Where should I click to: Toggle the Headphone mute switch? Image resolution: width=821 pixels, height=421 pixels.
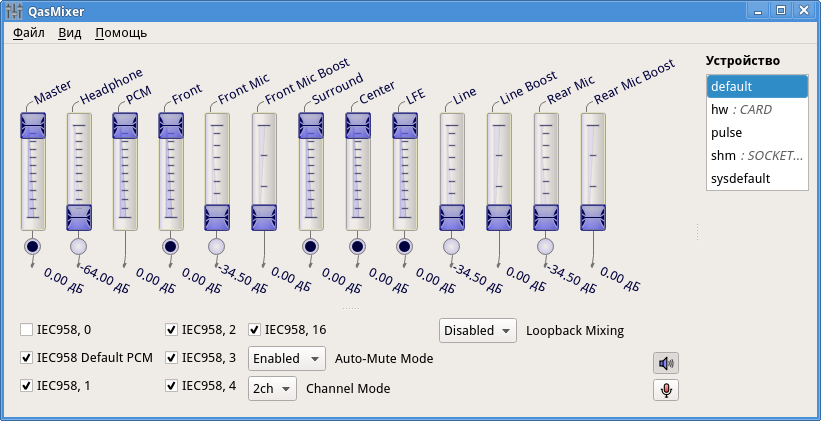coord(79,247)
